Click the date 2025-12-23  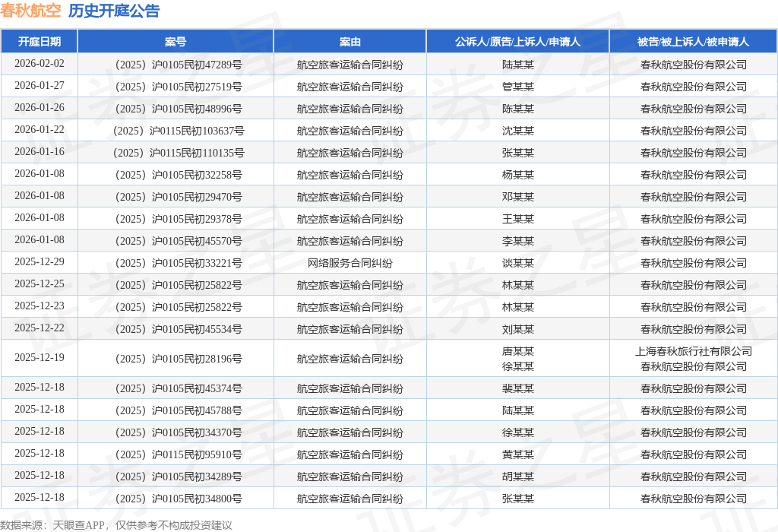pyautogui.click(x=40, y=306)
